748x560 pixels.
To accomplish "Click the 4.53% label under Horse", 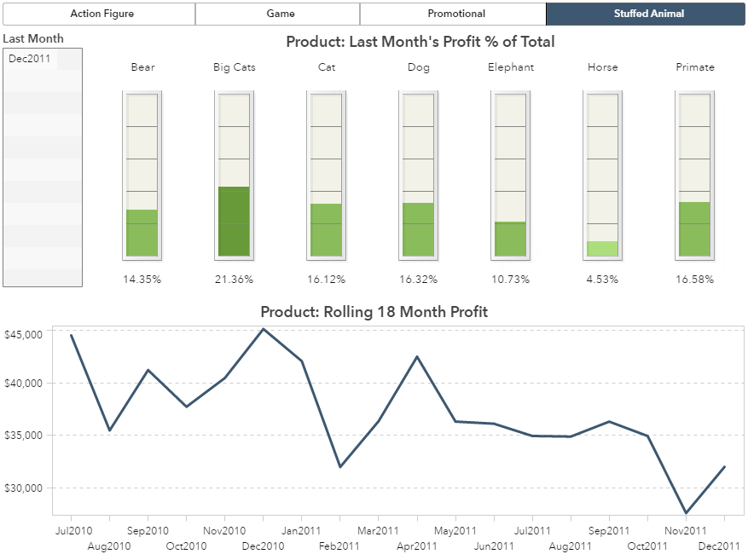I will click(x=602, y=280).
